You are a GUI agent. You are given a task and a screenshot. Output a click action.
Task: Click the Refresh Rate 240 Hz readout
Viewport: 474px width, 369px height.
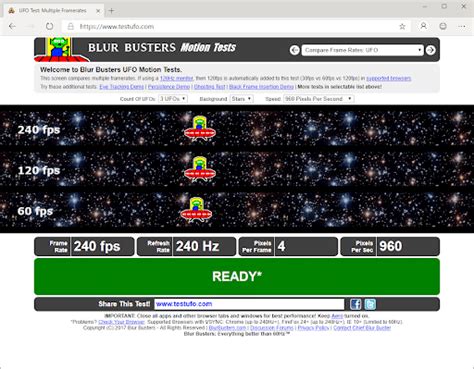(186, 247)
